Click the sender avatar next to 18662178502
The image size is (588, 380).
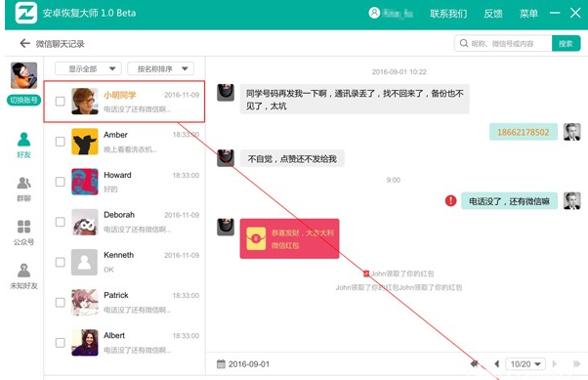[571, 132]
